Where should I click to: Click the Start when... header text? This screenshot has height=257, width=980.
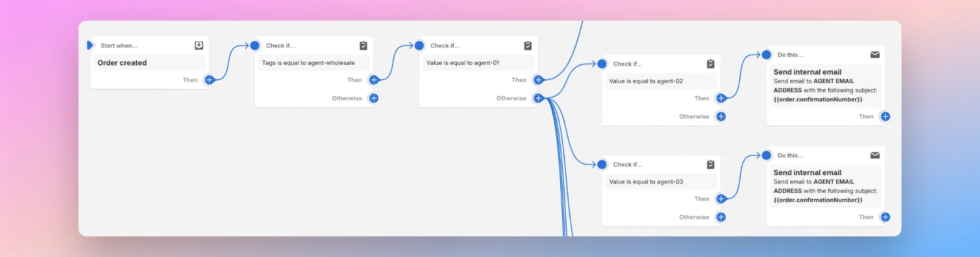[x=119, y=45]
